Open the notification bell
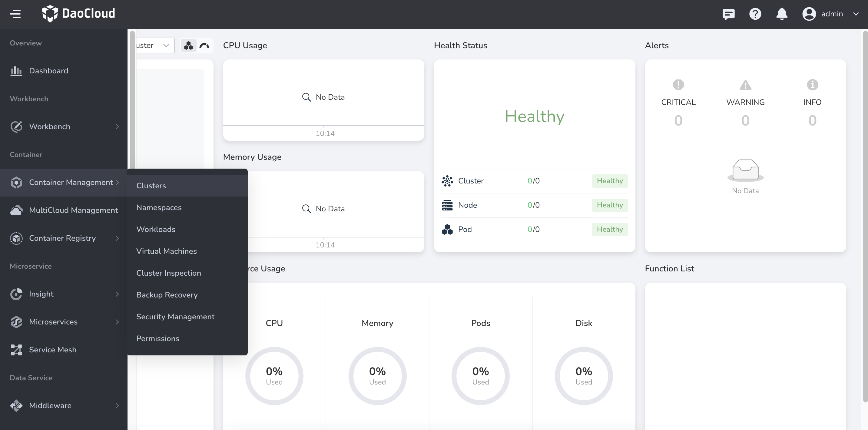 782,14
